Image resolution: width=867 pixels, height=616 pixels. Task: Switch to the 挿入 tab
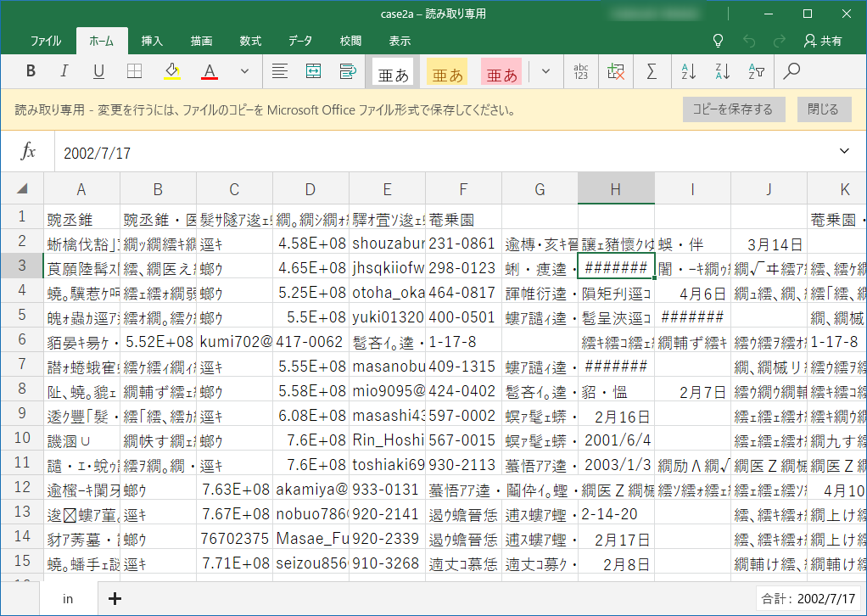(x=152, y=41)
